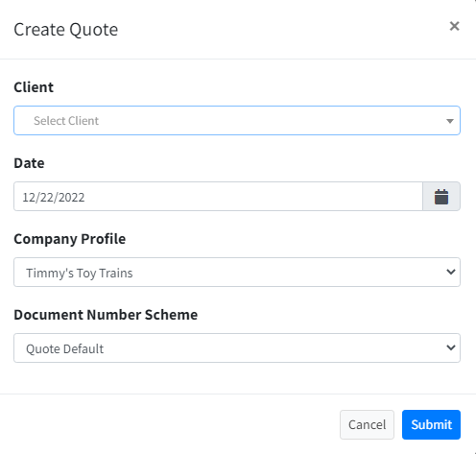The width and height of the screenshot is (476, 454).
Task: Click the Company Profile chevron arrow
Action: coord(451,272)
